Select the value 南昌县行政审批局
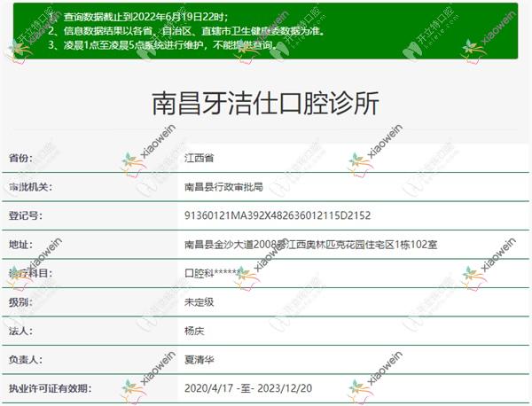Viewport: 532px width, 406px height. tap(223, 187)
